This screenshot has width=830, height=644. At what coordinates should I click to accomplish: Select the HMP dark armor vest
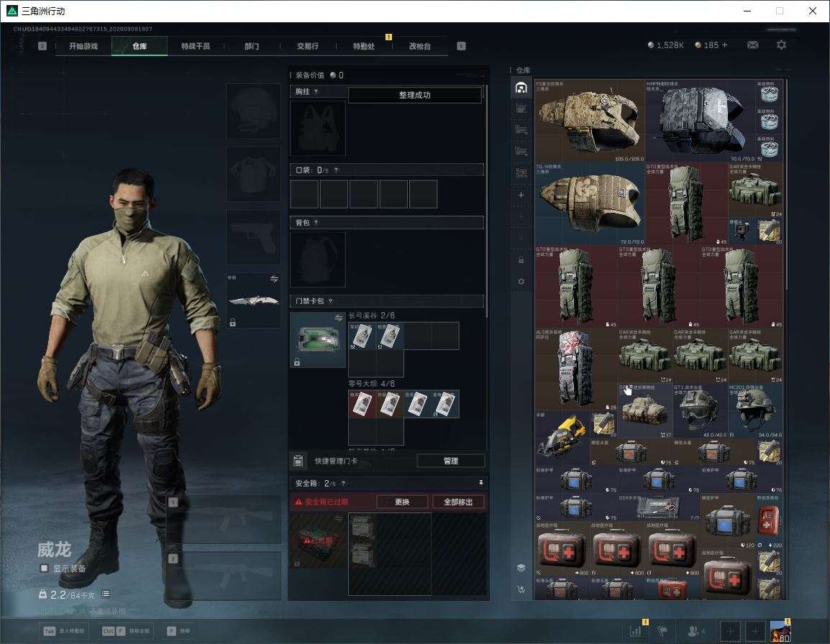[700, 121]
